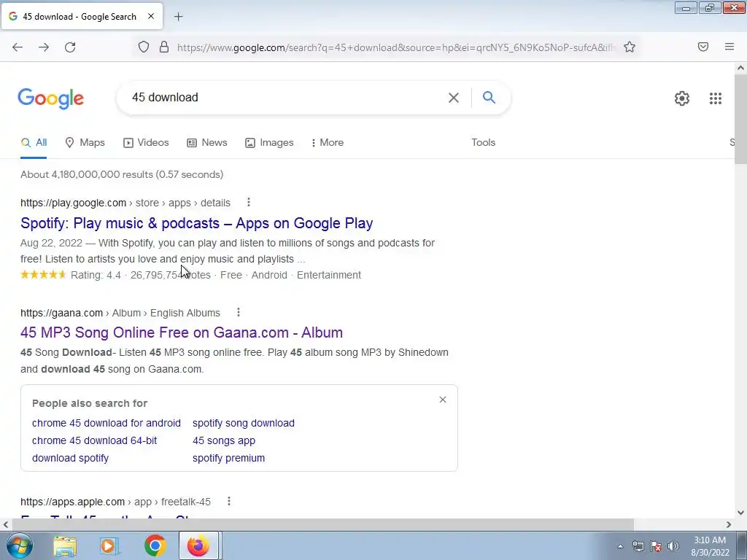Open the Google apps grid
The width and height of the screenshot is (747, 560).
coord(716,98)
